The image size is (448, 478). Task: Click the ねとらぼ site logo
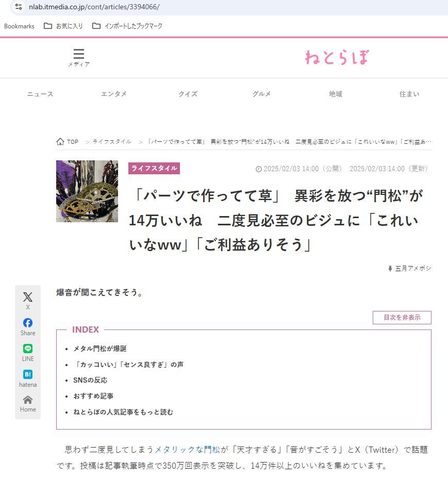tap(337, 57)
